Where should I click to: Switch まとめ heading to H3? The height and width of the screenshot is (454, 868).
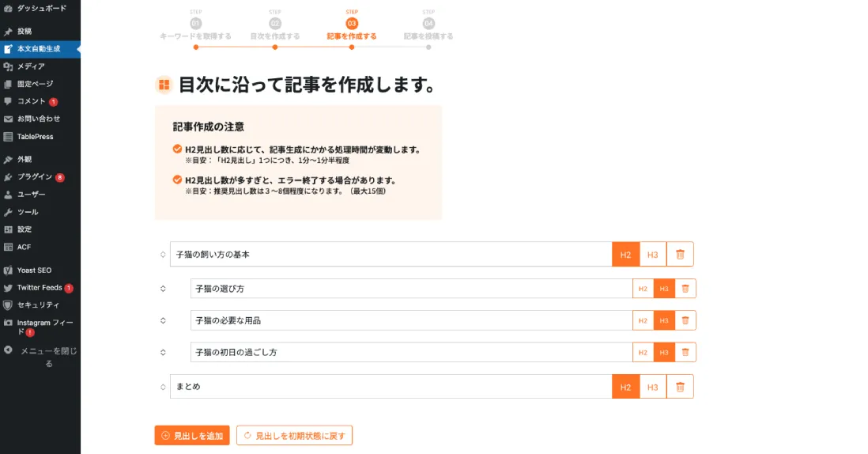tap(653, 387)
